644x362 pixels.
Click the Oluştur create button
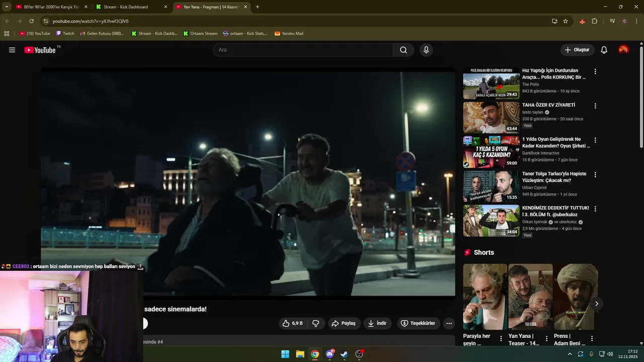click(x=578, y=50)
